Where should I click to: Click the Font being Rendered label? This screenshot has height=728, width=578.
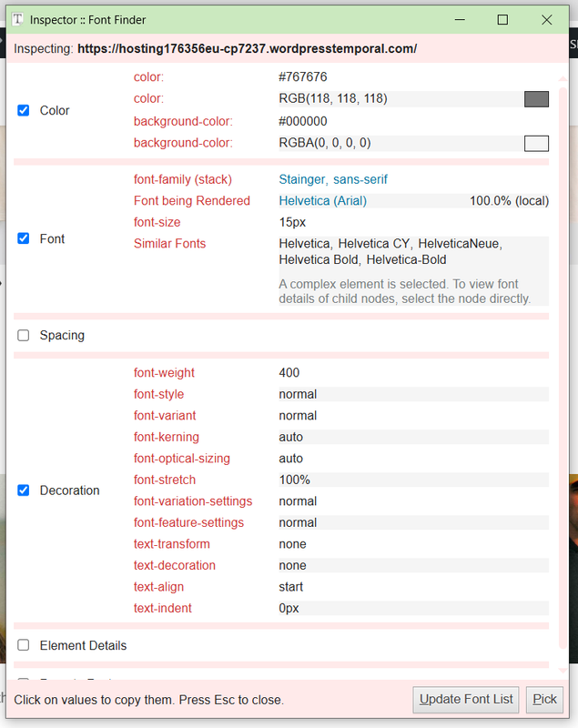click(x=192, y=201)
